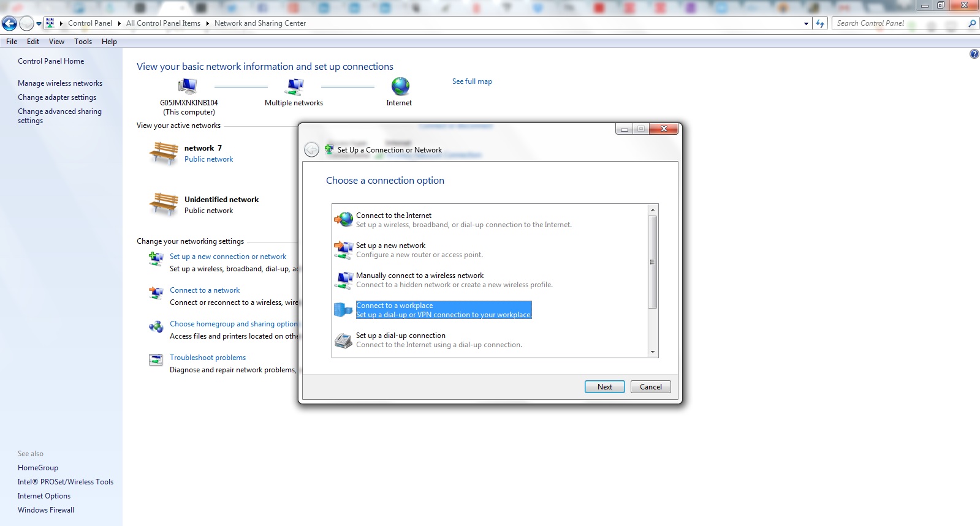Click the Refresh button beside address bar
This screenshot has height=526, width=980.
click(820, 23)
